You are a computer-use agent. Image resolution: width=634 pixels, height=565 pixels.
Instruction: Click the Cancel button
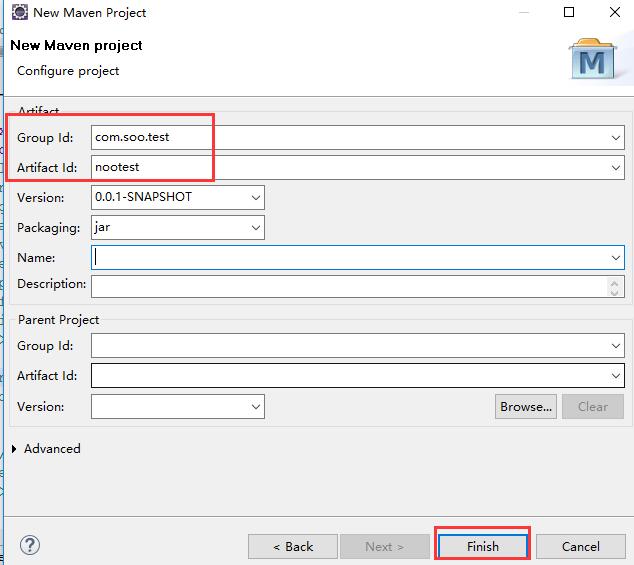pyautogui.click(x=581, y=546)
